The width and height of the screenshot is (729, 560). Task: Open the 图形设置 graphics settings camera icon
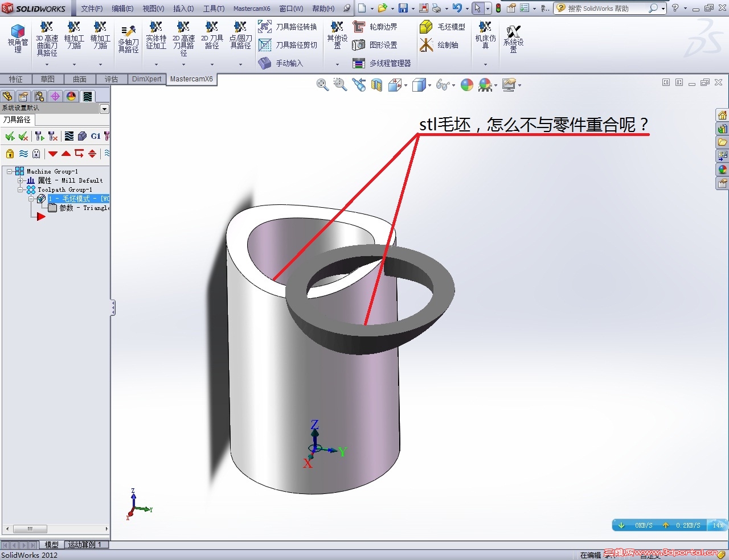(375, 45)
